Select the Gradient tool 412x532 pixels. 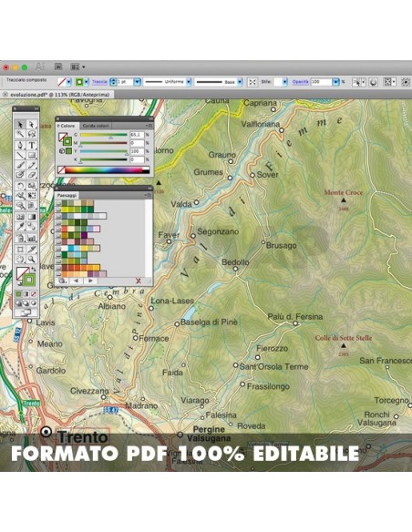click(32, 217)
